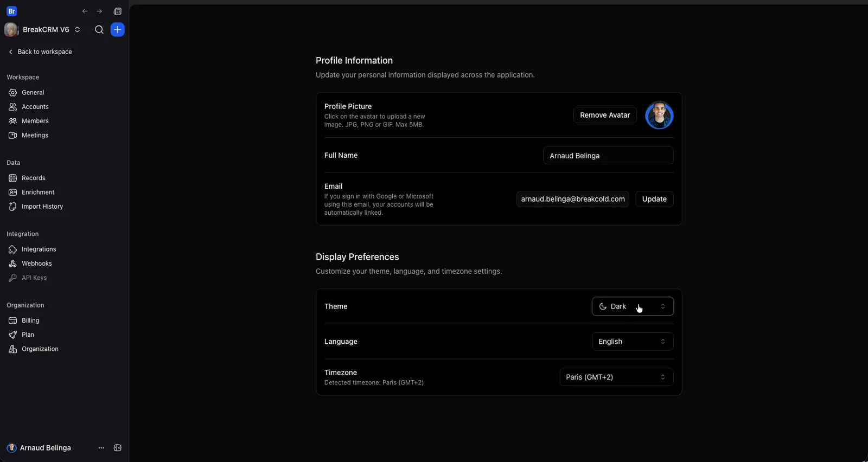Open the panel icon beside the navigation arrows
This screenshot has width=868, height=462.
point(117,11)
